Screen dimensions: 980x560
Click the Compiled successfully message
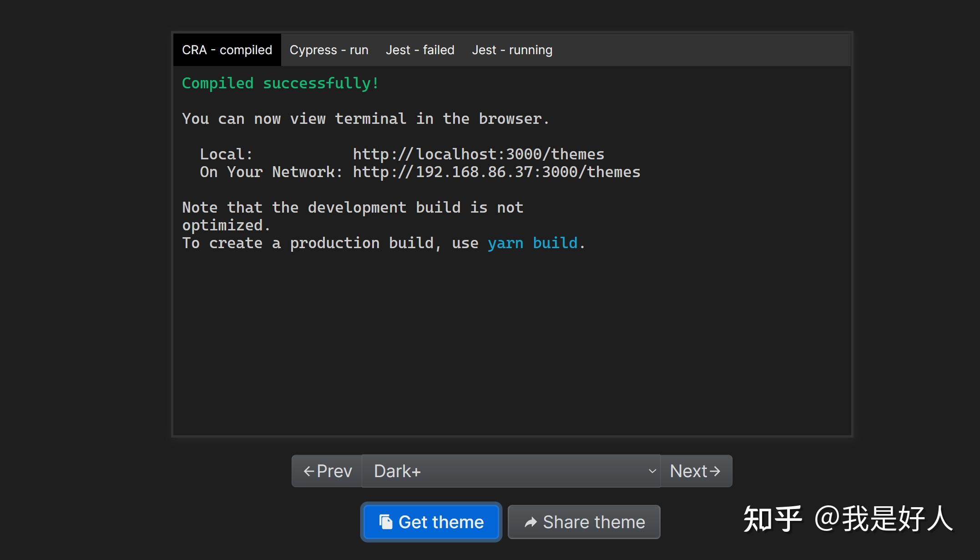279,83
